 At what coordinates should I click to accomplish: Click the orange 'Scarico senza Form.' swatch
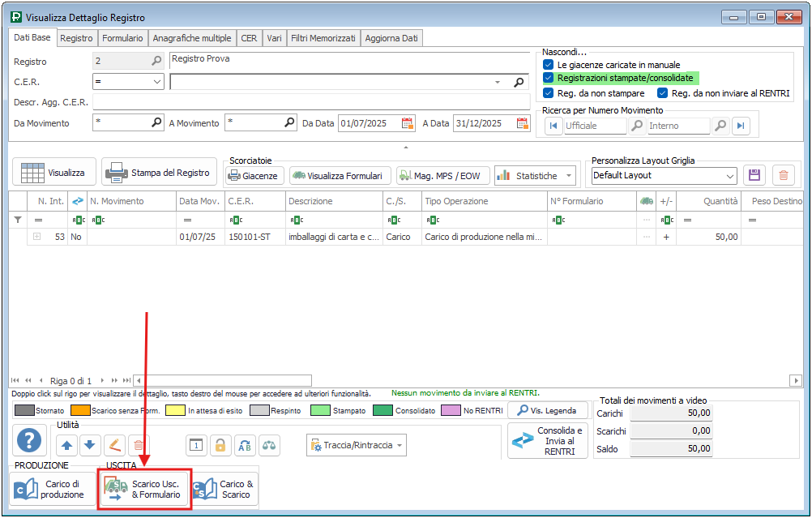(x=79, y=411)
